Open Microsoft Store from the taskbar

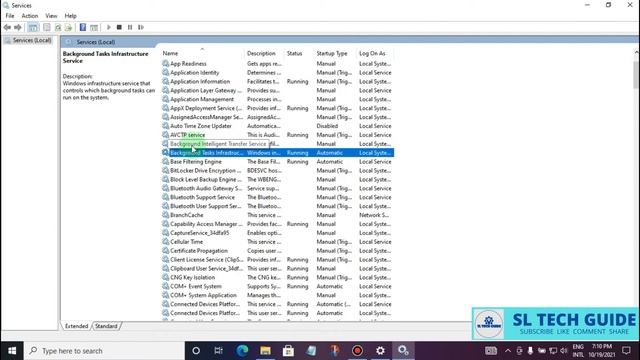(x=288, y=351)
